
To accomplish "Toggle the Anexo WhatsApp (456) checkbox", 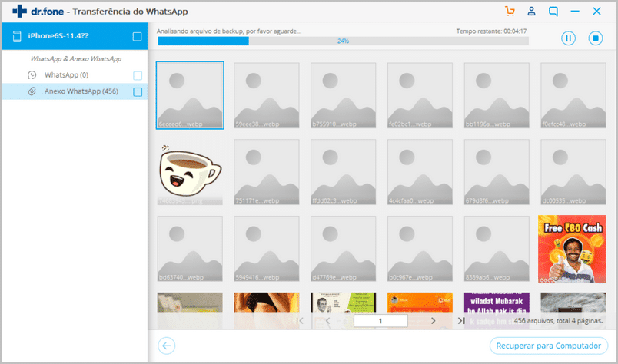I will (x=138, y=92).
